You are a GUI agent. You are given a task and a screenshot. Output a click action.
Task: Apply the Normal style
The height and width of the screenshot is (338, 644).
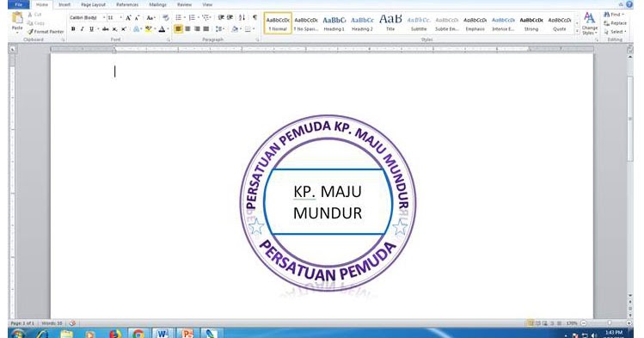[278, 23]
